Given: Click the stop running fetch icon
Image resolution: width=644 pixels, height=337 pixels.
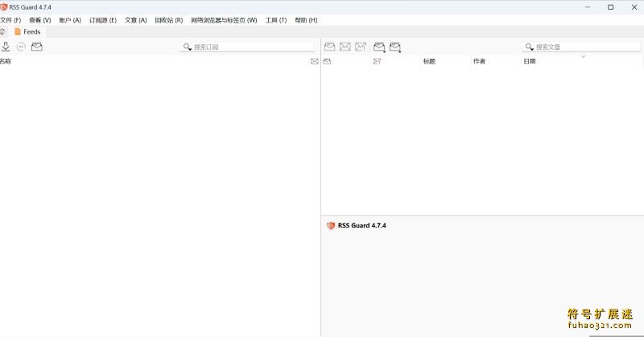Looking at the screenshot, I should [x=21, y=47].
